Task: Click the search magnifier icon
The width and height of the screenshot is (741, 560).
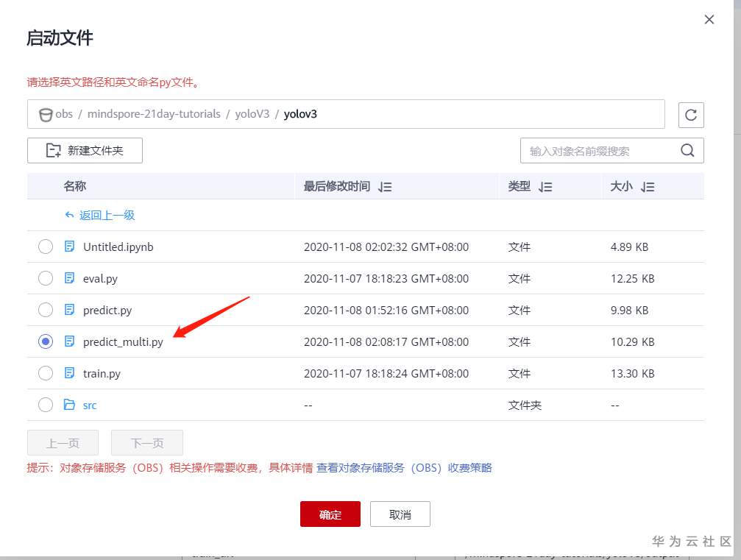Action: coord(687,151)
